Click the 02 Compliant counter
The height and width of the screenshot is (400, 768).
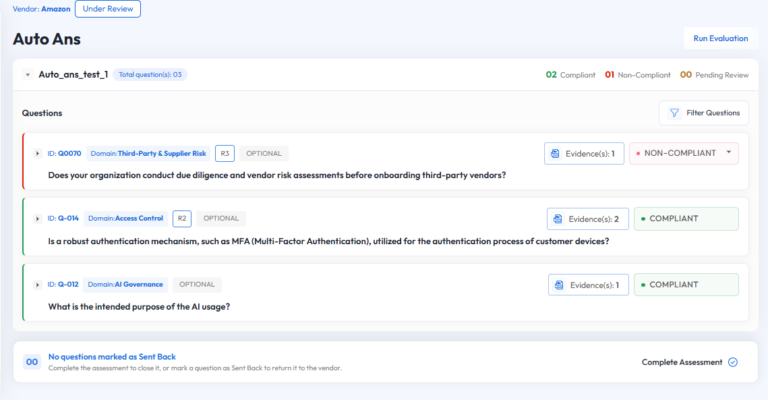[x=571, y=75]
